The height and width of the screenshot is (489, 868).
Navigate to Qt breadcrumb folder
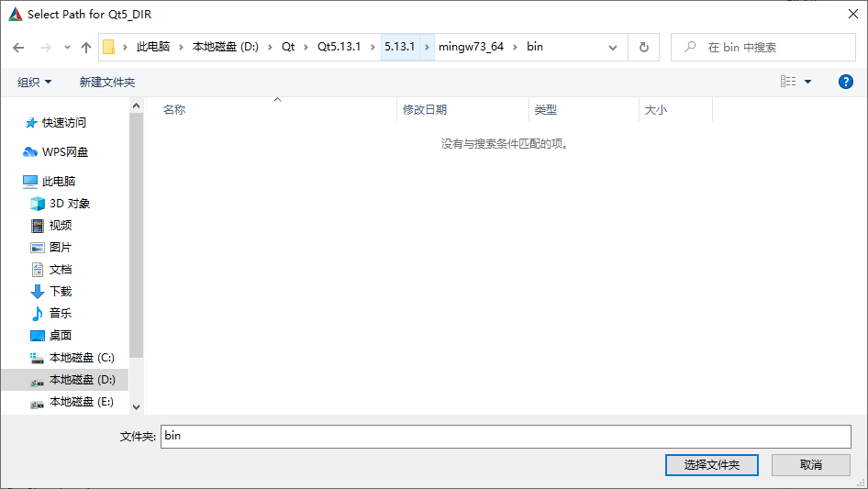coord(288,47)
